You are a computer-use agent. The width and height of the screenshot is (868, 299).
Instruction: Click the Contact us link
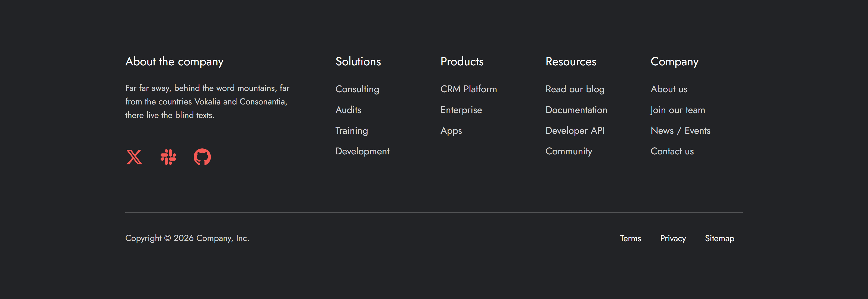tap(672, 151)
